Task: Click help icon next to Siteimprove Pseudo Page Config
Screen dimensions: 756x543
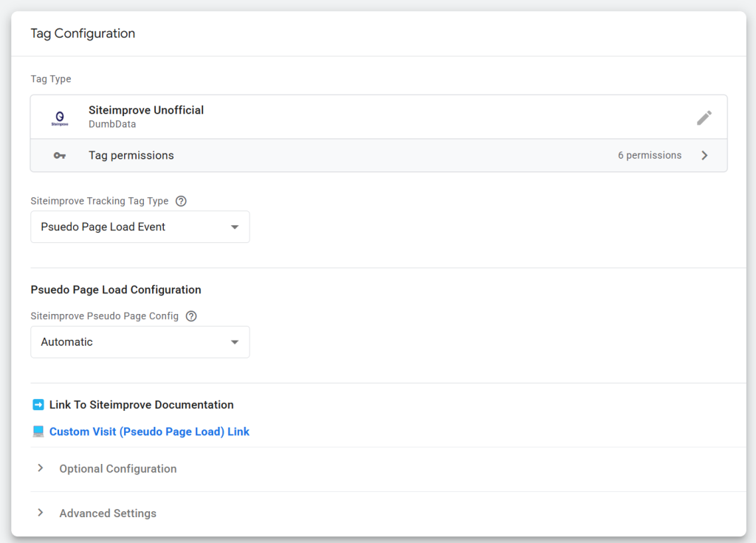Action: pyautogui.click(x=191, y=316)
